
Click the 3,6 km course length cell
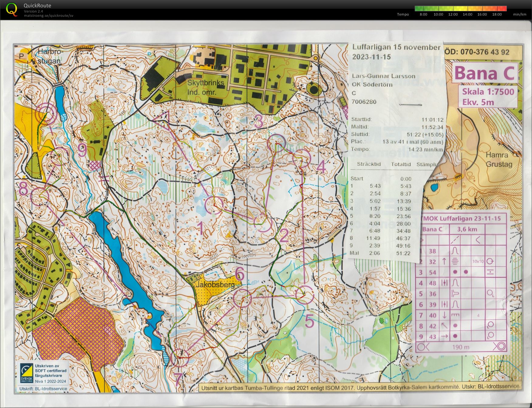point(467,229)
